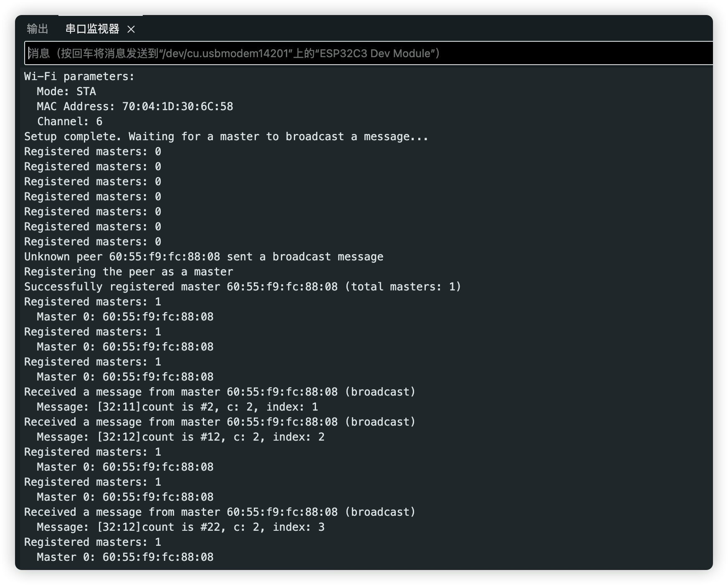Screen dimensions: 728x585
Task: Click the MAC Address 70:04:1D:30:6C:58 line
Action: click(135, 107)
